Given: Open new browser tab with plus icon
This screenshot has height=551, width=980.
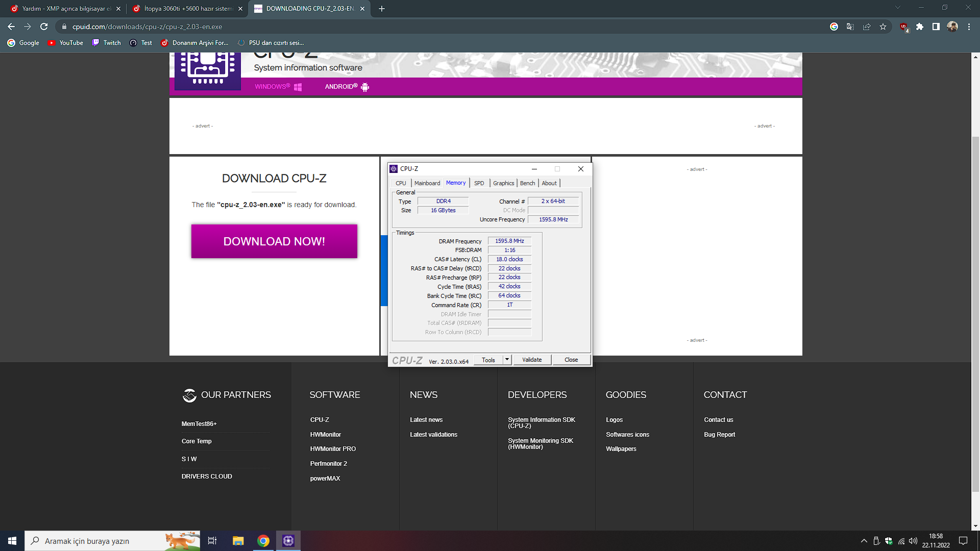Looking at the screenshot, I should coord(381,9).
